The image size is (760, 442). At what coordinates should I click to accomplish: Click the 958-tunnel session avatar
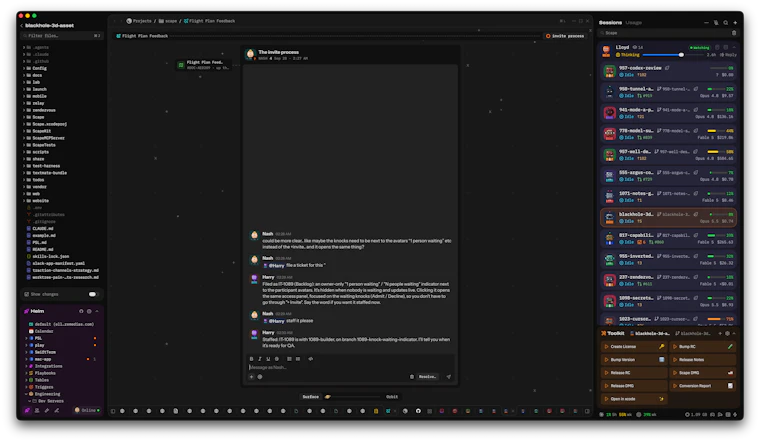pos(609,92)
